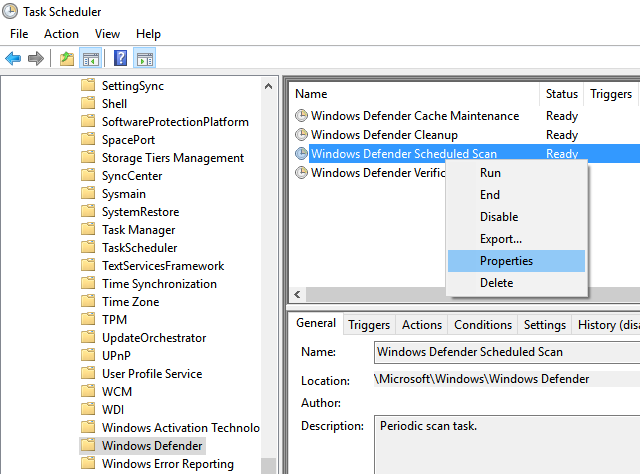Viewport: 640px width, 474px height.
Task: Click the task list horizontal scroll left arrow
Action: [298, 294]
